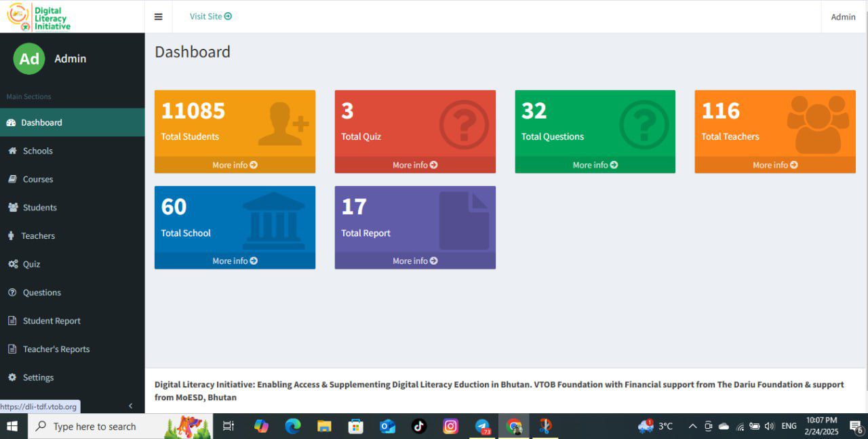Click the 116 teachers count
This screenshot has height=439, width=868.
click(721, 111)
